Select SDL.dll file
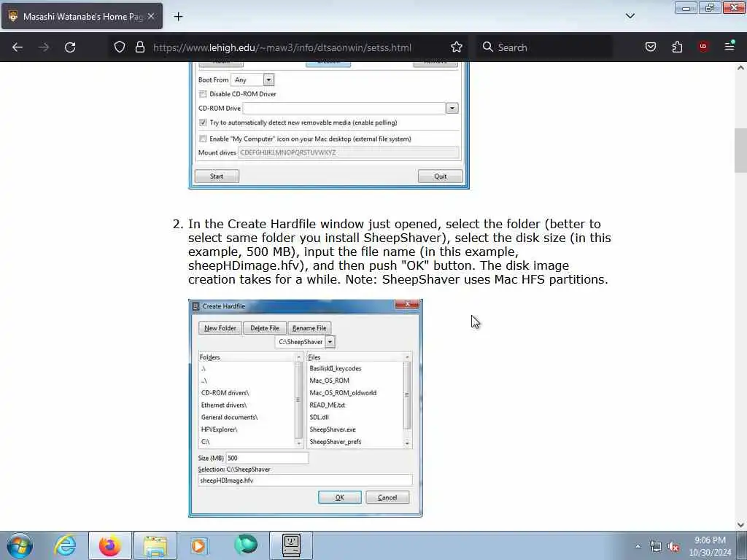The image size is (747, 560). (x=320, y=417)
